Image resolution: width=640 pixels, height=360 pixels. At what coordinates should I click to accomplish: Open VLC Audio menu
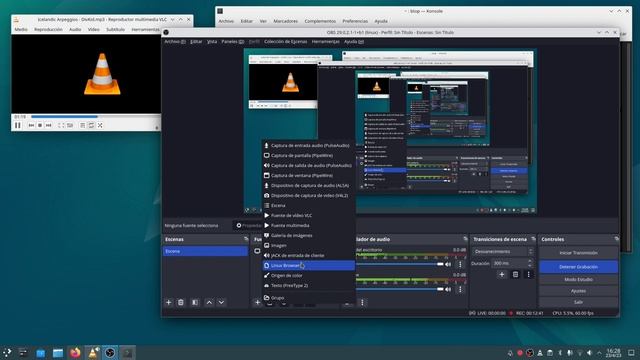coord(75,29)
